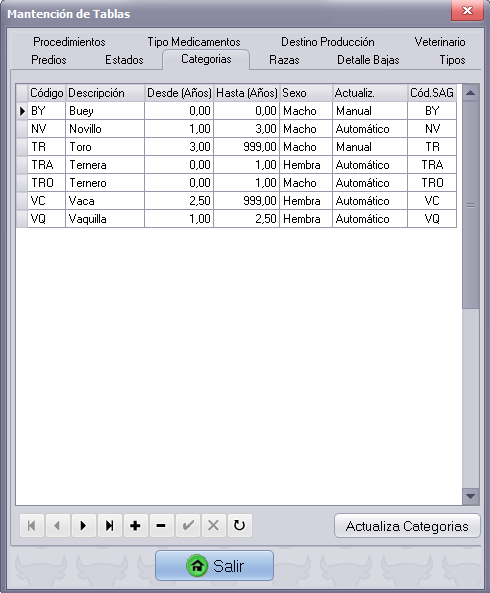Click 3,00 Hasta cell in Novillo row
The image size is (490, 593).
click(x=247, y=129)
